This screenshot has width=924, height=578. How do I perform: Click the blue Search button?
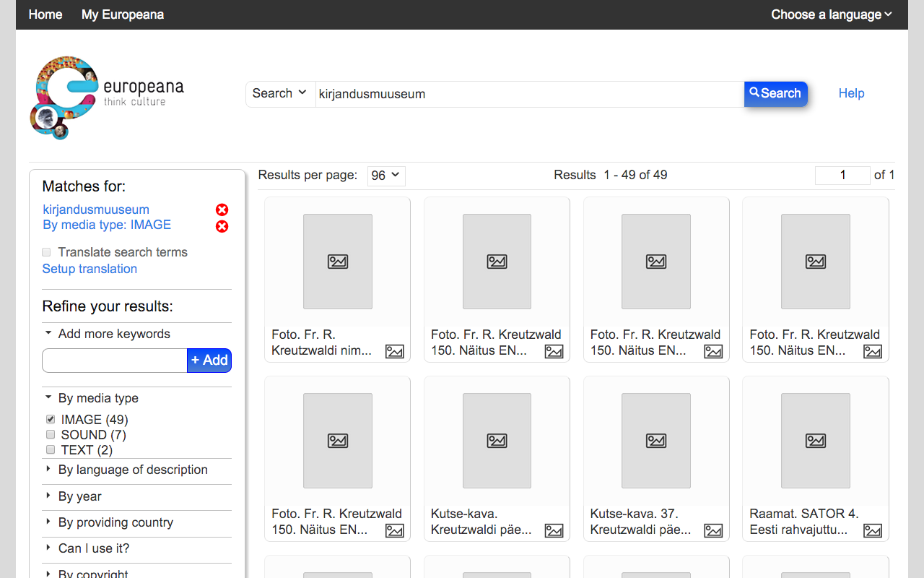[776, 93]
